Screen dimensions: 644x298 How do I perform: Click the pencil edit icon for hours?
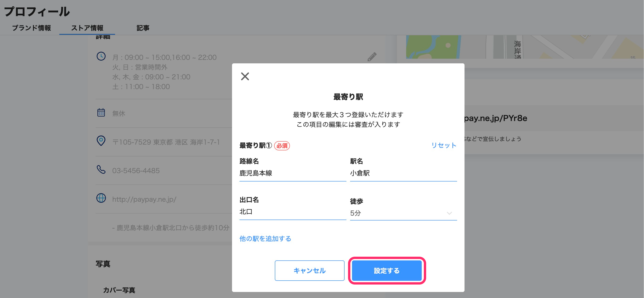point(372,57)
